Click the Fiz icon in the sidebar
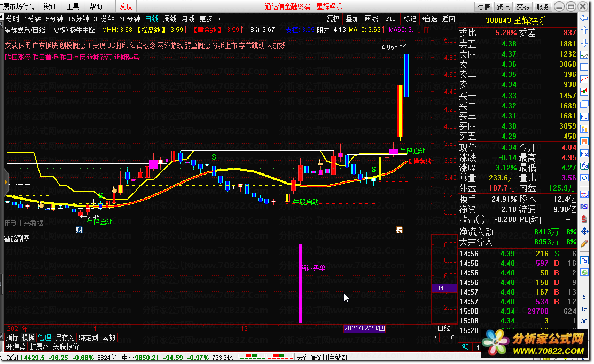The image size is (594, 364). (x=584, y=153)
